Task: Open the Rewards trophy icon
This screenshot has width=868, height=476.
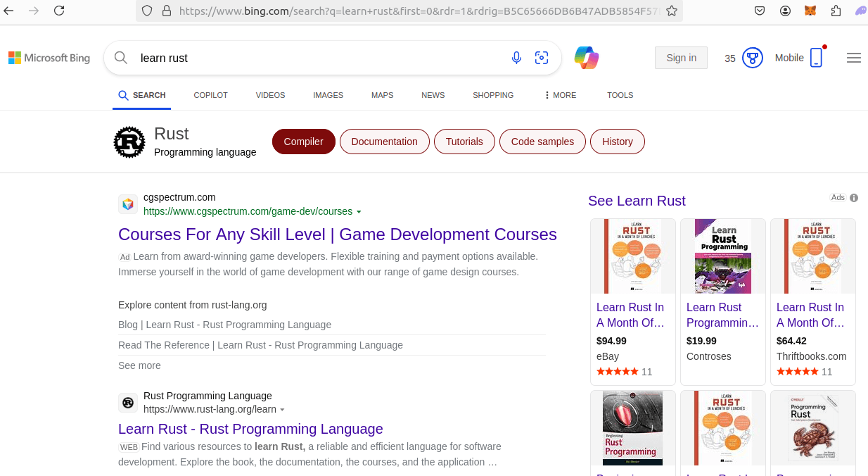Action: click(753, 58)
